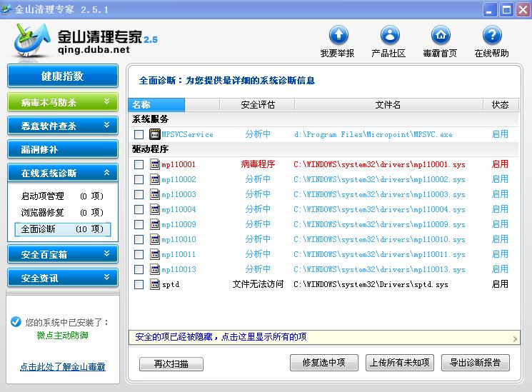Click the blue checkmark installed-status icon

click(16, 321)
